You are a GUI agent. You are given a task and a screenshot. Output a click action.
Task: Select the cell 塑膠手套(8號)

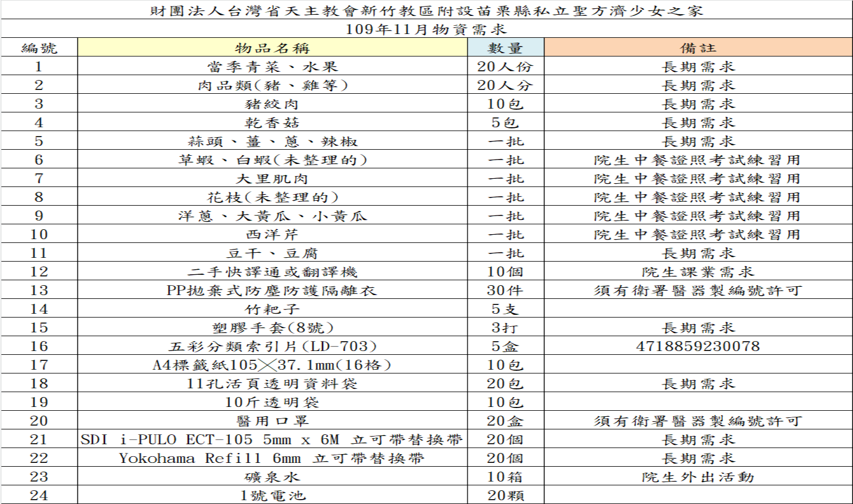point(272,327)
